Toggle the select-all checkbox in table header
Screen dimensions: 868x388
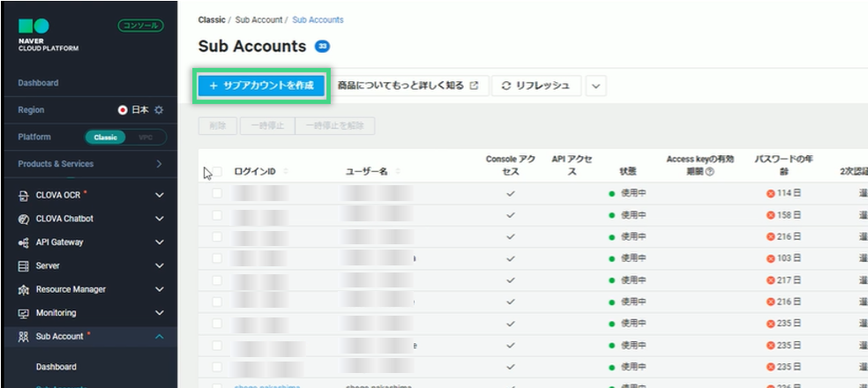(x=217, y=172)
